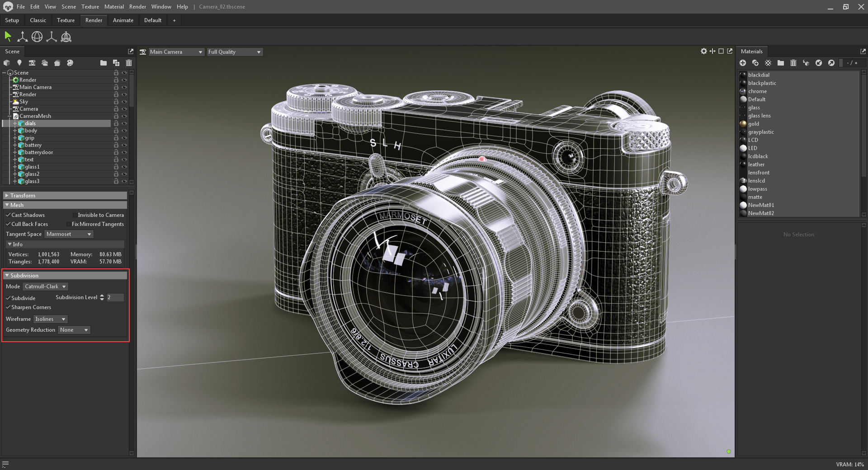Screen dimensions: 868x470
Task: Clear unused materials with the checkered icon
Action: (768, 63)
